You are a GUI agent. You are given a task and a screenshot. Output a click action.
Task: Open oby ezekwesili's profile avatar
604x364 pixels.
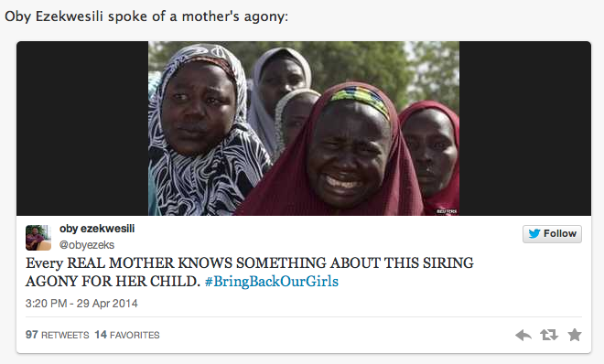[38, 238]
